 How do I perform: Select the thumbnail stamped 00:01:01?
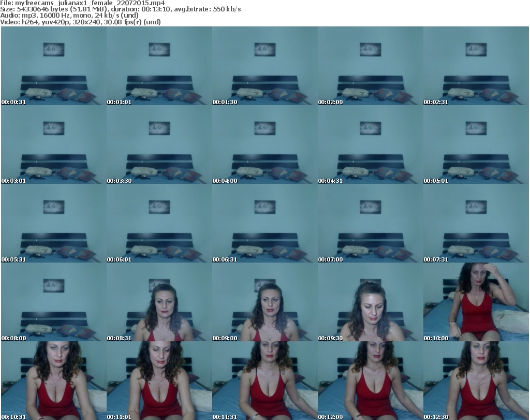[159, 66]
